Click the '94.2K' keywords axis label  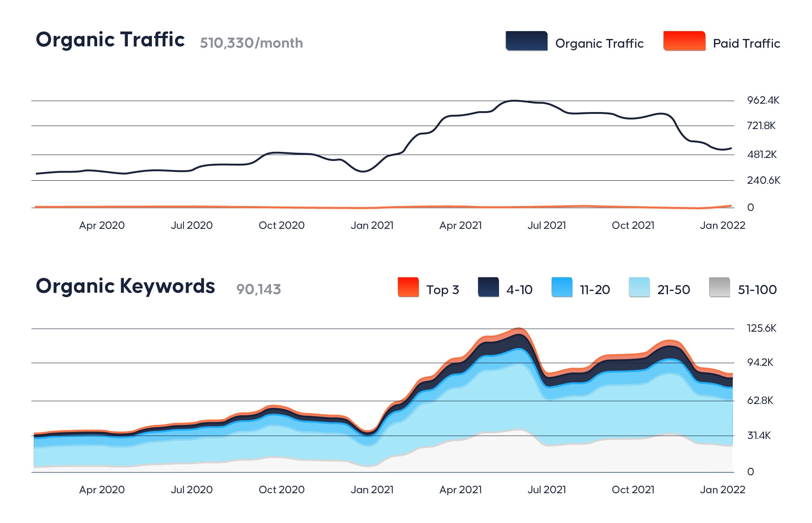760,362
